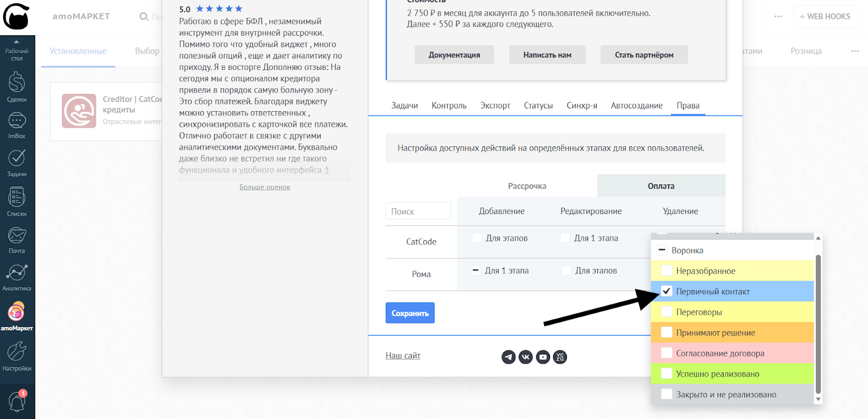The height and width of the screenshot is (419, 868).
Task: Switch to the Автосоздание tab
Action: click(636, 106)
